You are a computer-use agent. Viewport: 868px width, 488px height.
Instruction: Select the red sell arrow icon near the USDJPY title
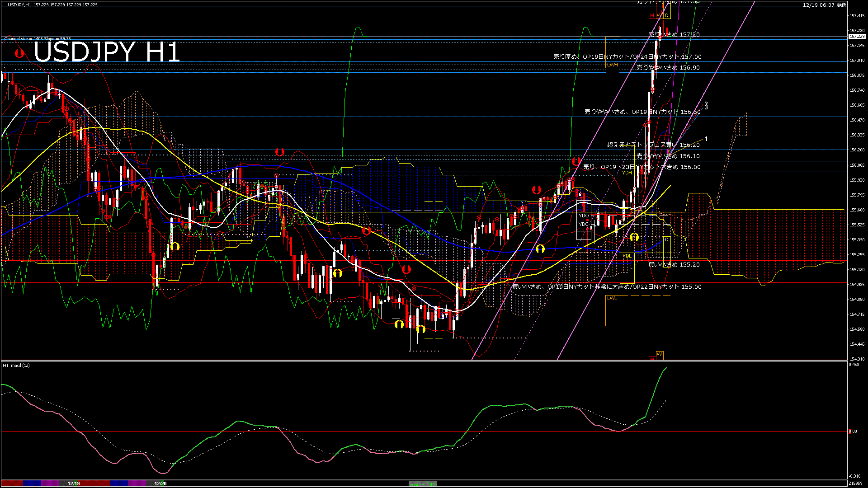[x=18, y=54]
